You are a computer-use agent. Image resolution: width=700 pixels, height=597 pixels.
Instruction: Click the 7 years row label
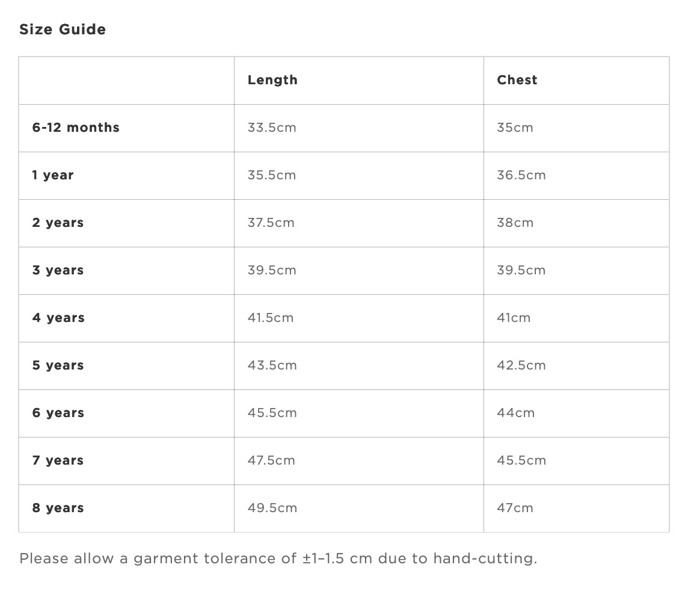point(58,461)
